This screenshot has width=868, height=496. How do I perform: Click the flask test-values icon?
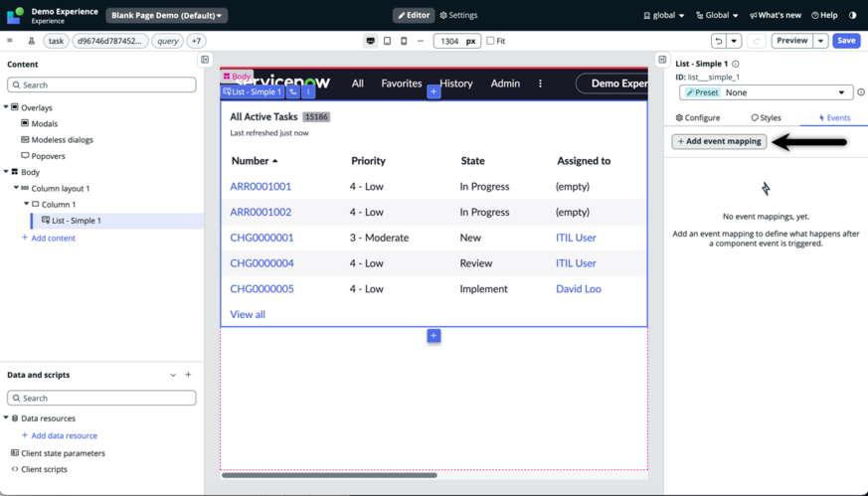pos(32,41)
